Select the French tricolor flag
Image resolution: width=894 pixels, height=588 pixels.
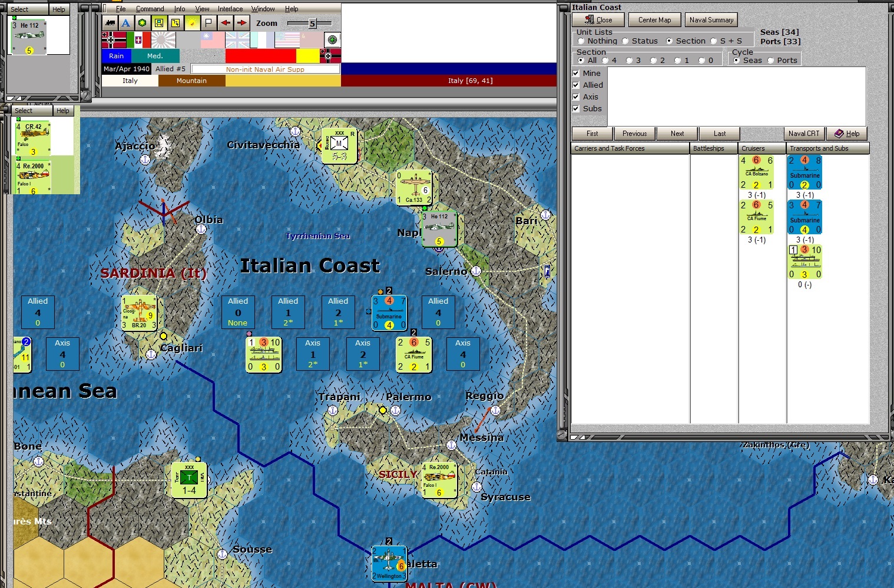[x=262, y=40]
